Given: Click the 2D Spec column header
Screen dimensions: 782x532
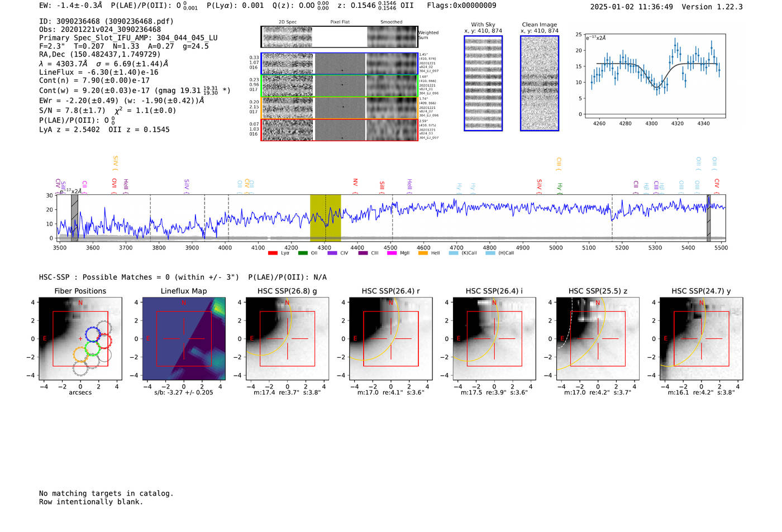Looking at the screenshot, I should tap(288, 22).
